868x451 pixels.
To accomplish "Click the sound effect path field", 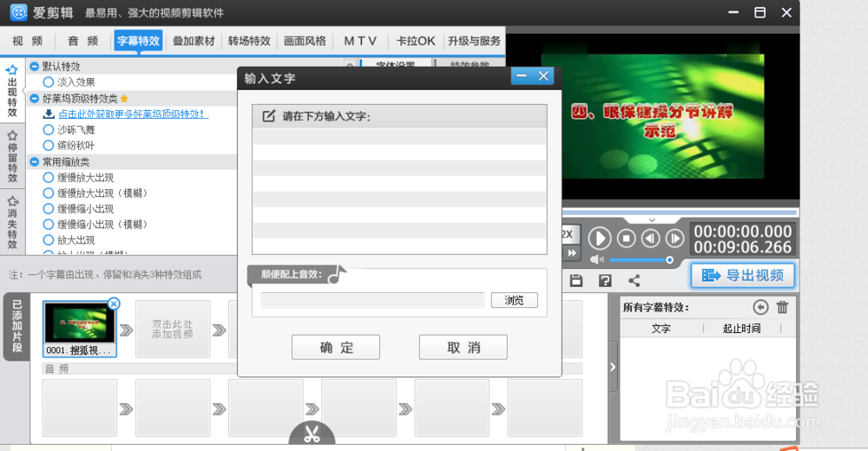I will (372, 300).
